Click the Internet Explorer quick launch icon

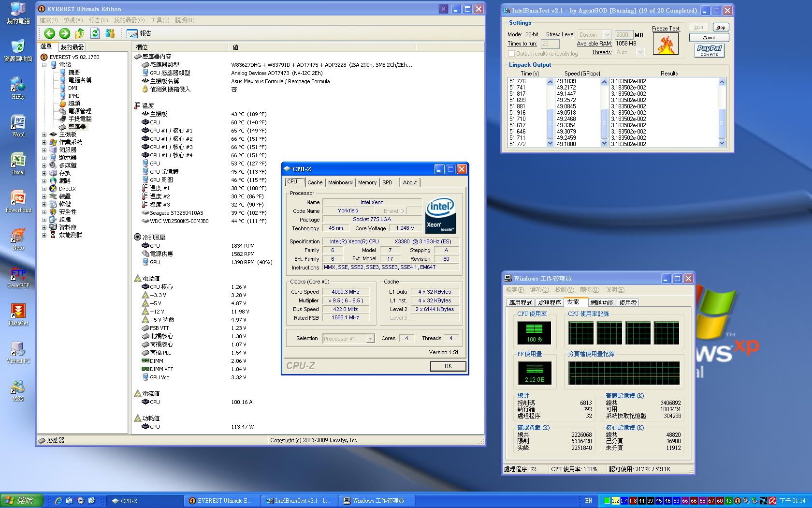tap(58, 501)
